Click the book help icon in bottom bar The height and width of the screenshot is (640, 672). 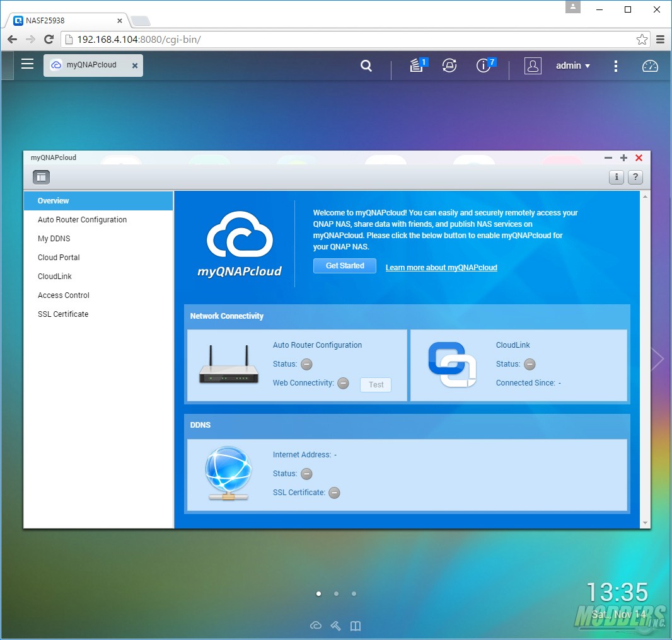(356, 626)
